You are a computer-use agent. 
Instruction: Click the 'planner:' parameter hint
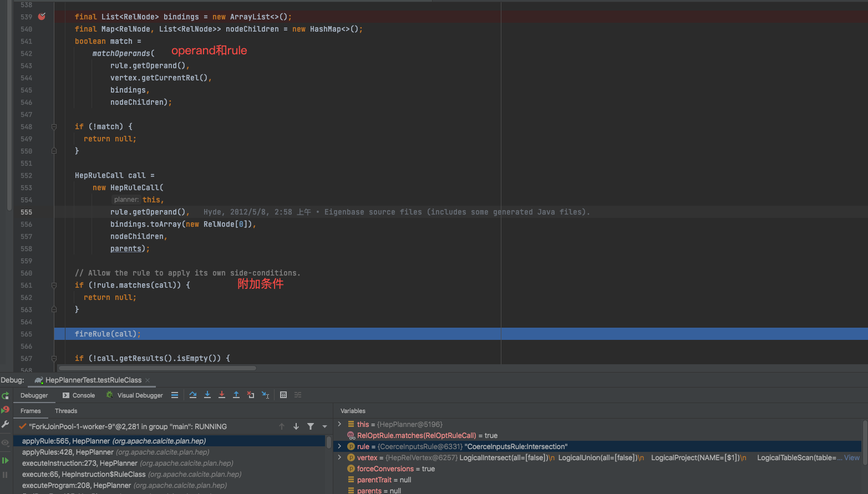point(126,200)
